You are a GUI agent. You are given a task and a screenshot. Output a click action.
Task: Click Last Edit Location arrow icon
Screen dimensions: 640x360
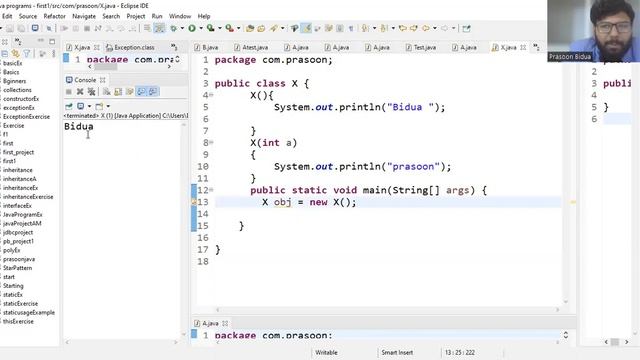pyautogui.click(x=403, y=28)
